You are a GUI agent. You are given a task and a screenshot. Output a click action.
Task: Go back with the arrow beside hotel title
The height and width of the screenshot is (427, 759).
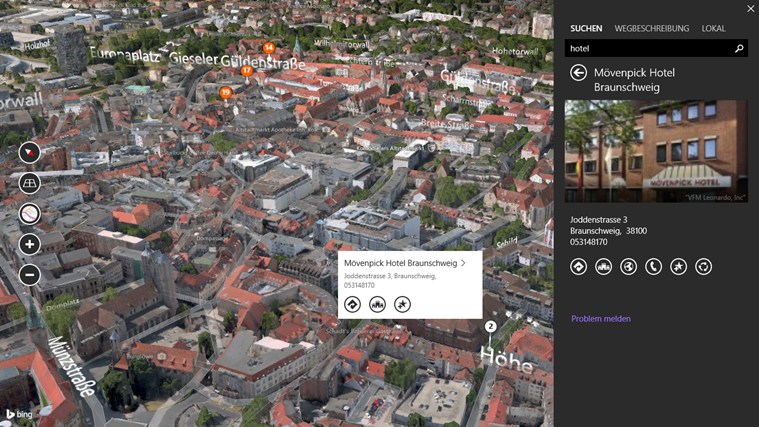coord(578,73)
